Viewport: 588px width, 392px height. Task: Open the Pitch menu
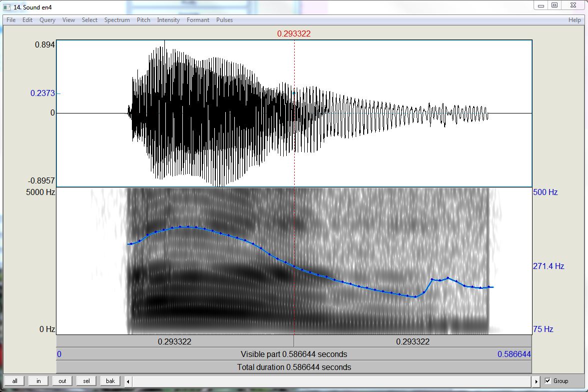click(x=143, y=20)
